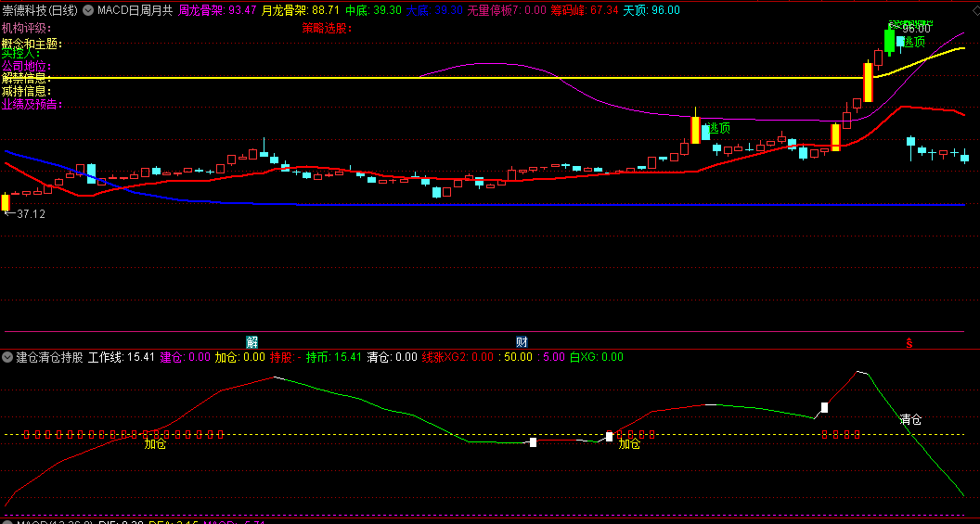The height and width of the screenshot is (524, 980).
Task: Click the 解禁信息 label
Action: click(26, 78)
